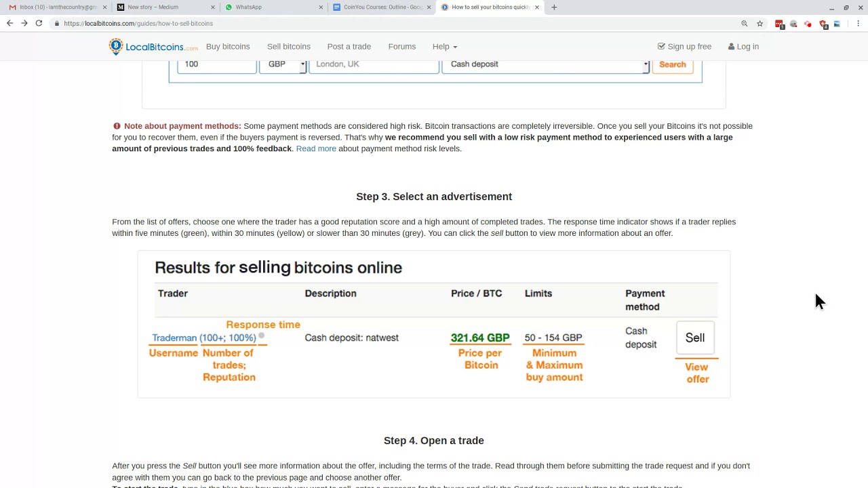Bookmark this page with the star
This screenshot has width=868, height=488.
tap(760, 23)
